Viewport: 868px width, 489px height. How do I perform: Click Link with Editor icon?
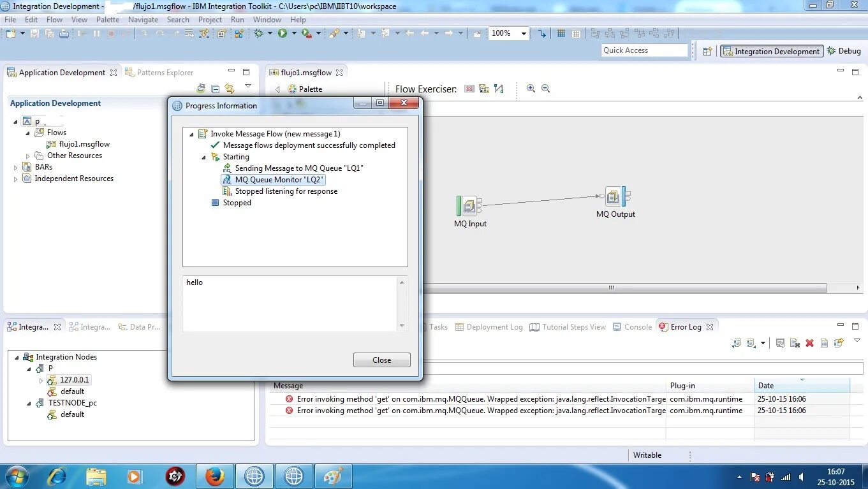pos(230,89)
